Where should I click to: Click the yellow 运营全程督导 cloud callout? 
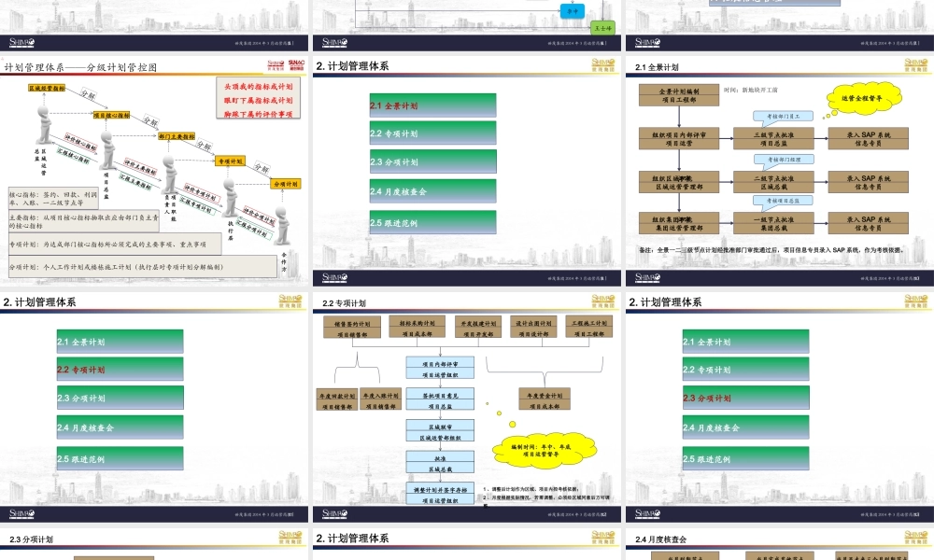(x=864, y=98)
